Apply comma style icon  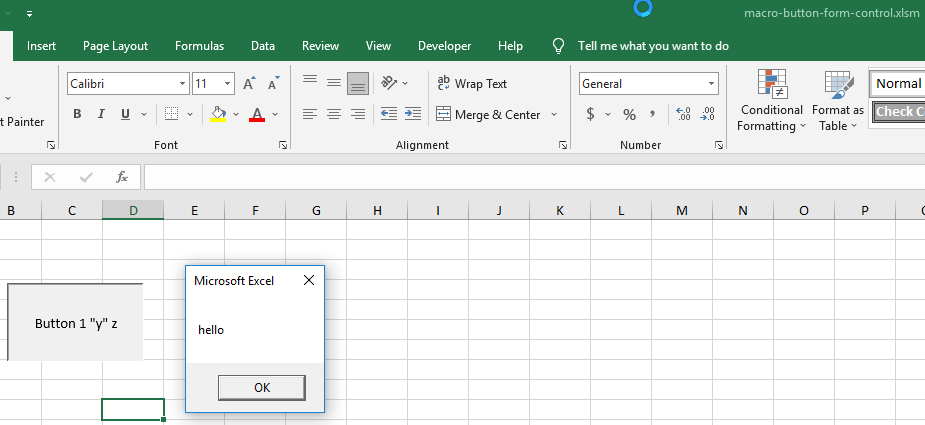(652, 114)
